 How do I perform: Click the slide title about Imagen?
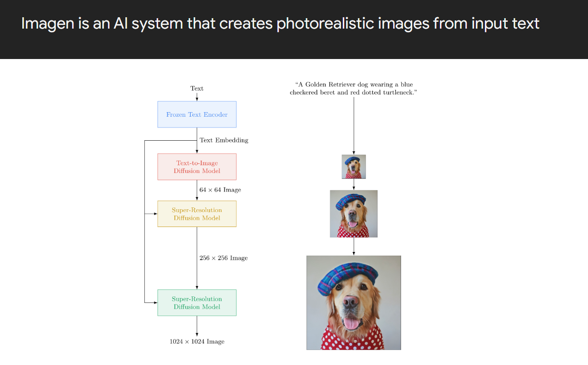tap(280, 23)
